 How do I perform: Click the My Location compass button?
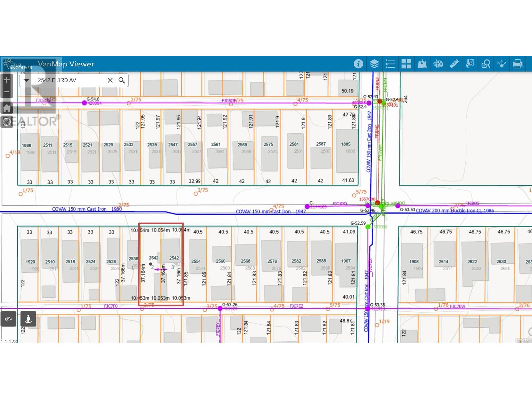[7, 122]
